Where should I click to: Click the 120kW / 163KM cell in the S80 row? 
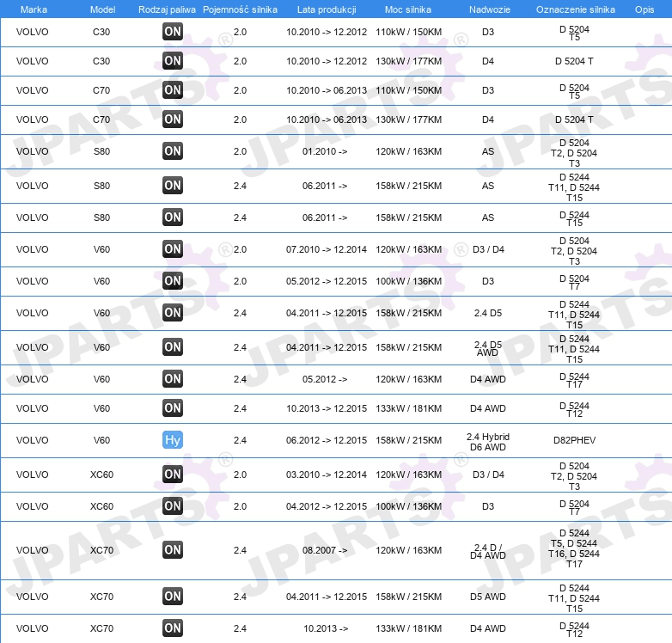(409, 151)
